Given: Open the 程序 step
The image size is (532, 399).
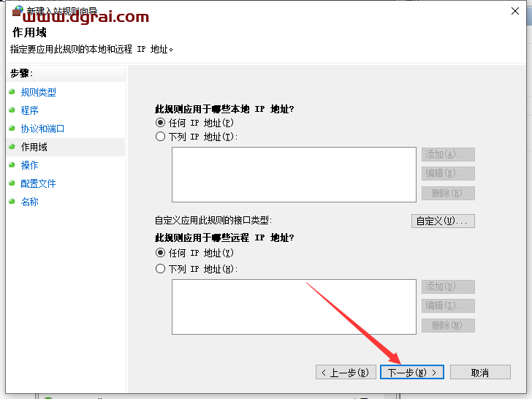Looking at the screenshot, I should [29, 110].
